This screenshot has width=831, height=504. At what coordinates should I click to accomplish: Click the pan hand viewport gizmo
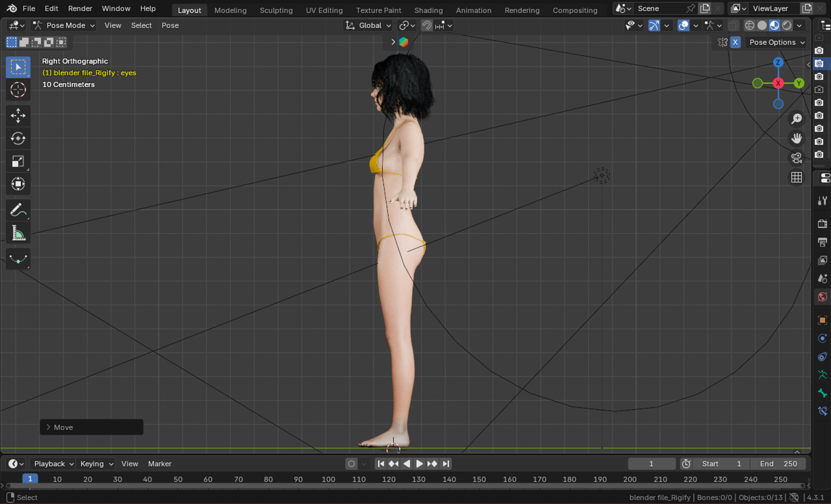pyautogui.click(x=797, y=138)
